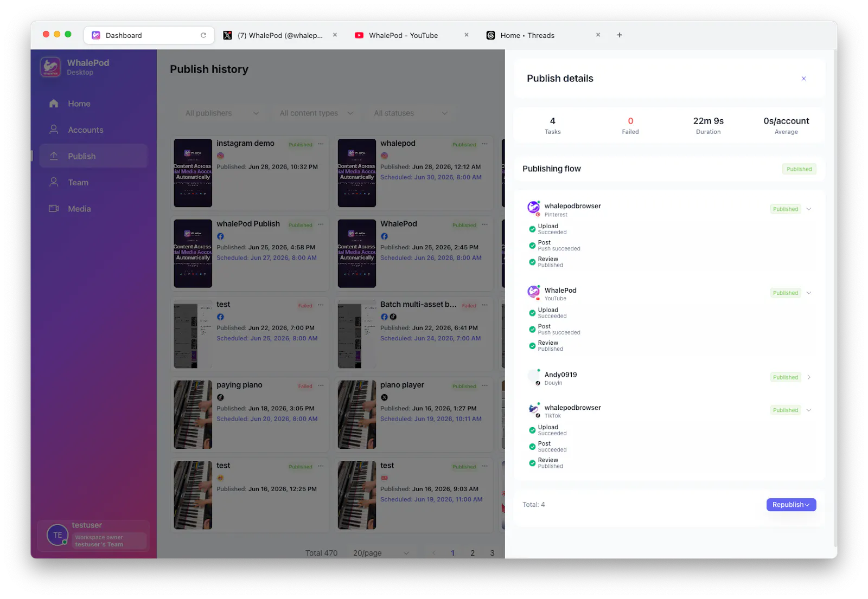Viewport: 868px width, 599px height.
Task: Close the WhalePod - YouTube tab
Action: (x=467, y=35)
